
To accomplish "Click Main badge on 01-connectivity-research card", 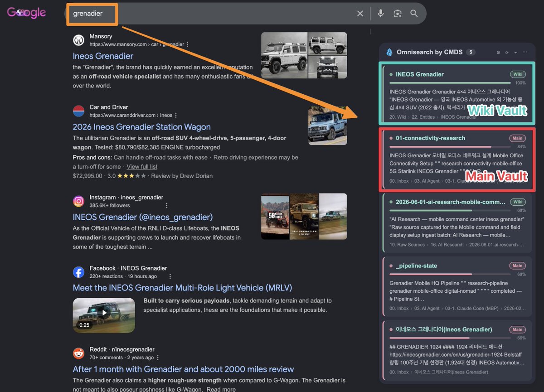I will pos(517,138).
